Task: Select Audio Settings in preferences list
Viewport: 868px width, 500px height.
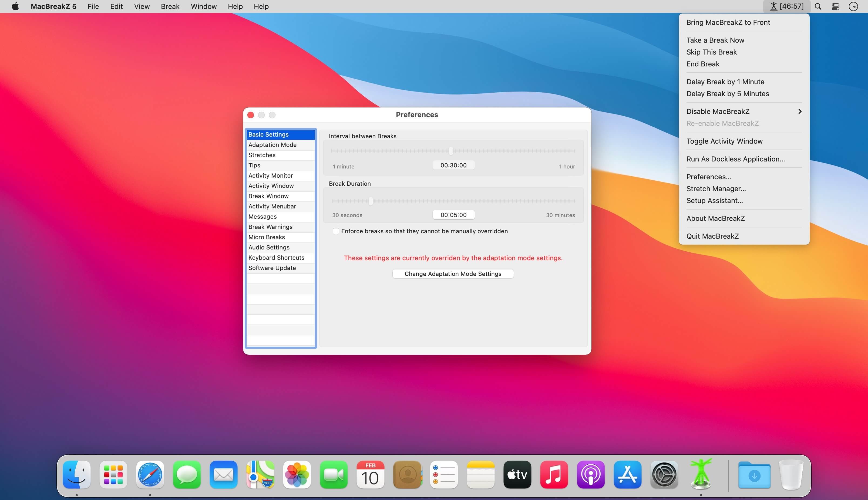Action: tap(281, 248)
